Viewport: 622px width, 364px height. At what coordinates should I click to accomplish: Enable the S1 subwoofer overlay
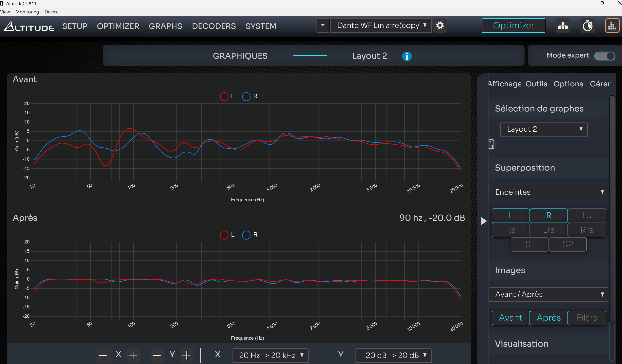pos(530,244)
